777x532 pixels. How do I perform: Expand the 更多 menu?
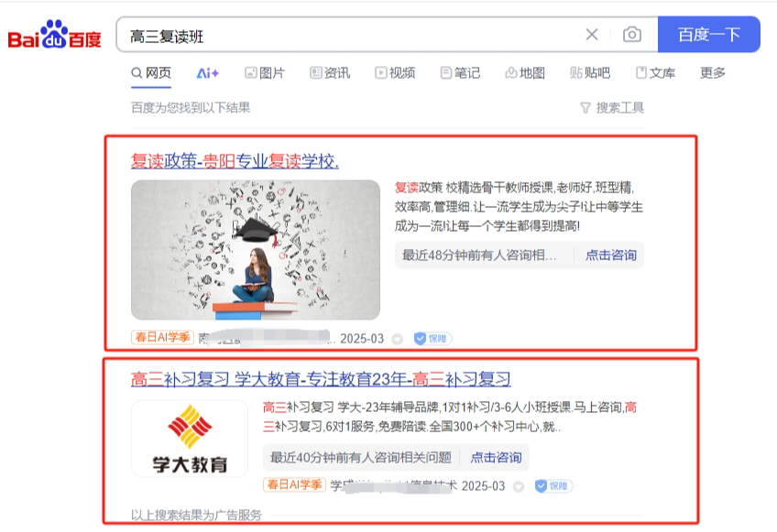(713, 73)
